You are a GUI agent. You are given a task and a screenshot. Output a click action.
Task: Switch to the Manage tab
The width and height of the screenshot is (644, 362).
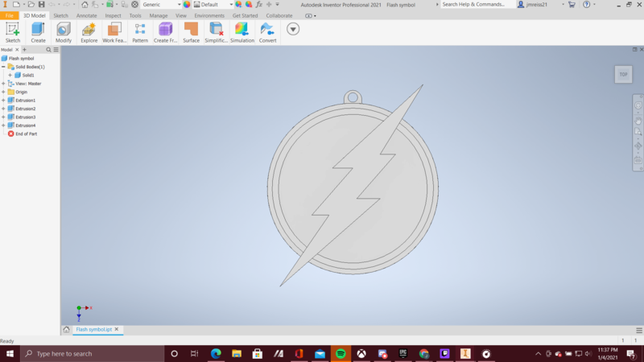pos(158,15)
